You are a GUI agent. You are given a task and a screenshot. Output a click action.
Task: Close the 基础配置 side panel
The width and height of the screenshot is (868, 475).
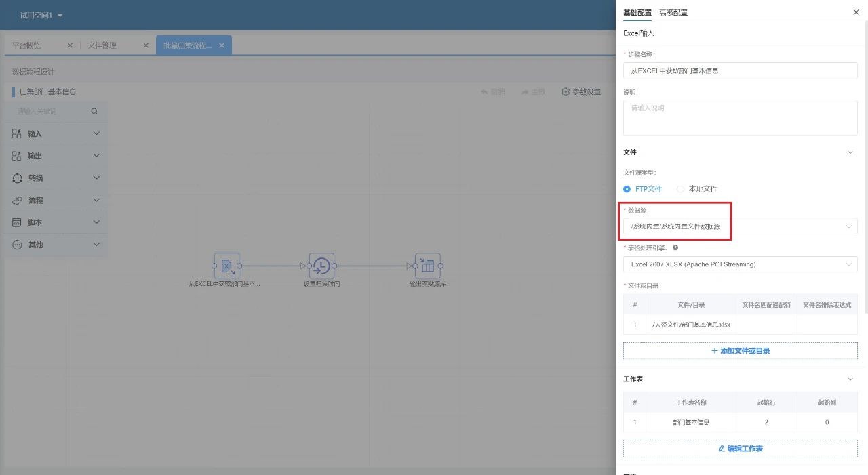coord(856,12)
